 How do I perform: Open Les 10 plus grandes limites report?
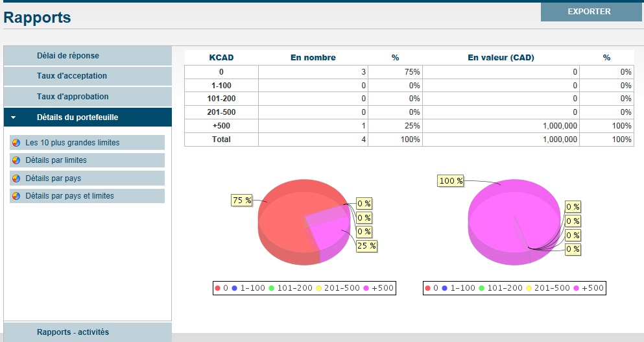[87, 143]
